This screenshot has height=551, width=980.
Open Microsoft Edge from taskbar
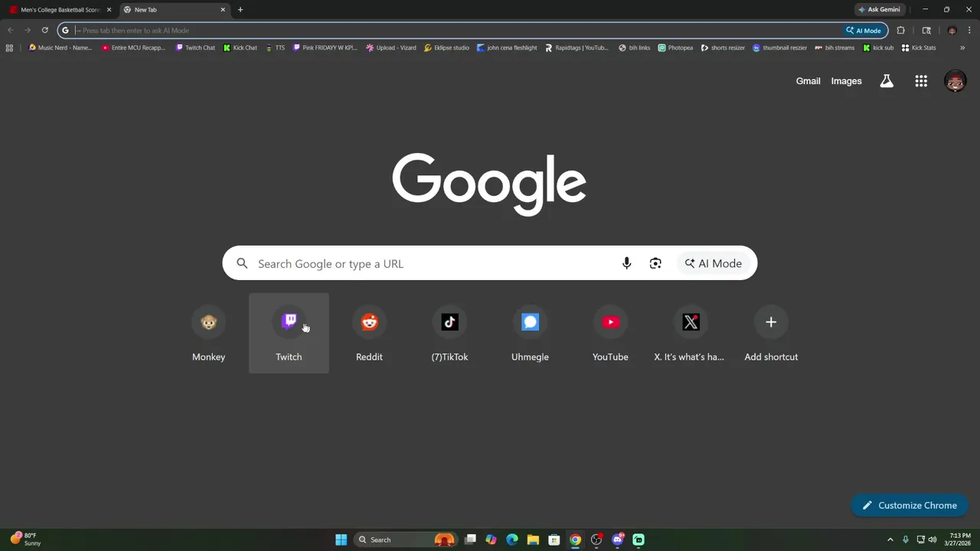point(512,540)
